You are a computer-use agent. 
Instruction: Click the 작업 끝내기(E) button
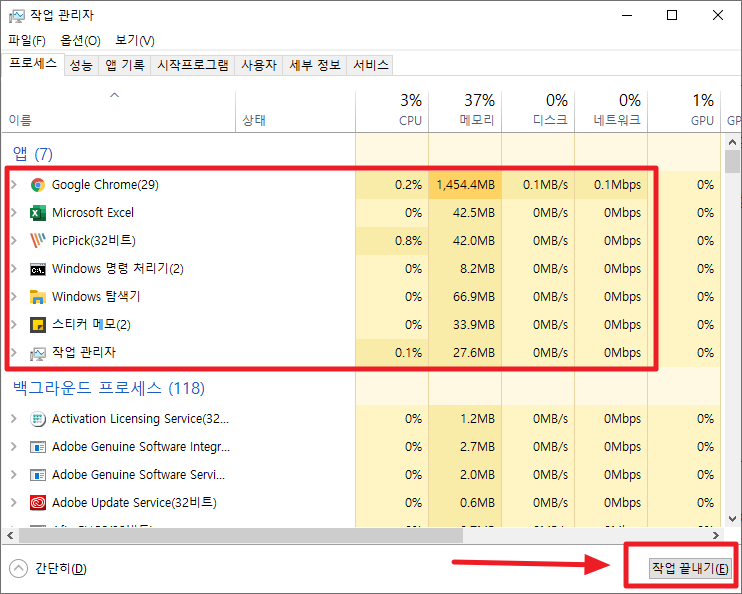click(690, 567)
